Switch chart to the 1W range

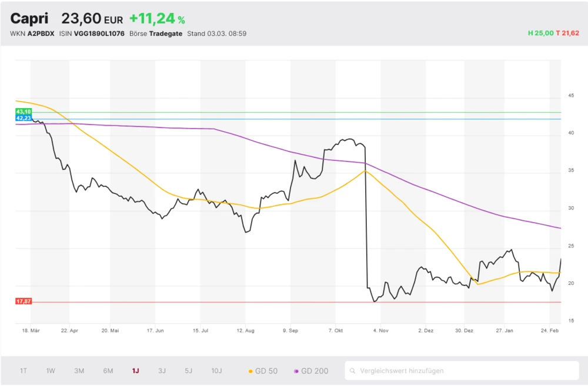(51, 371)
